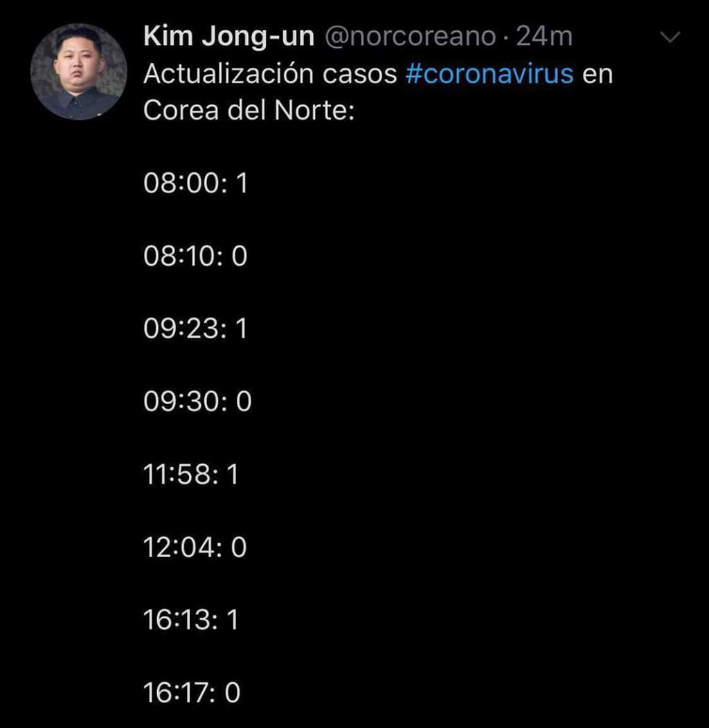Tap the "09:23: 1" entry

click(x=195, y=329)
